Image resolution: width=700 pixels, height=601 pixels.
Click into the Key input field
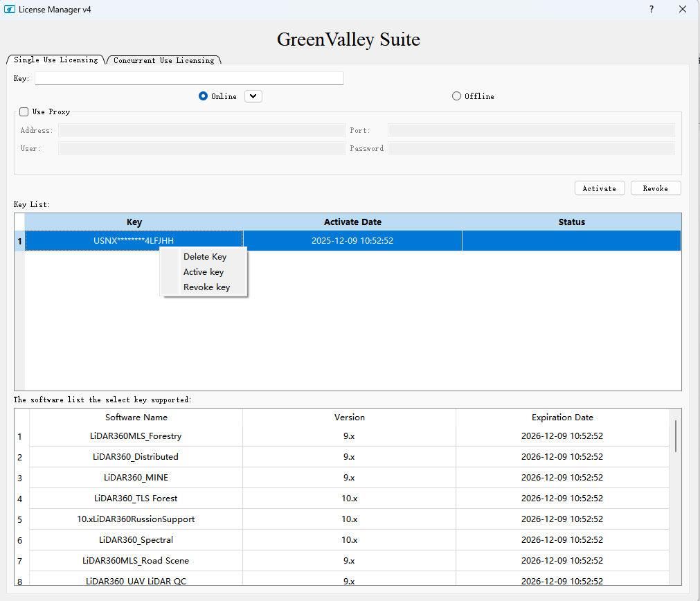click(189, 78)
